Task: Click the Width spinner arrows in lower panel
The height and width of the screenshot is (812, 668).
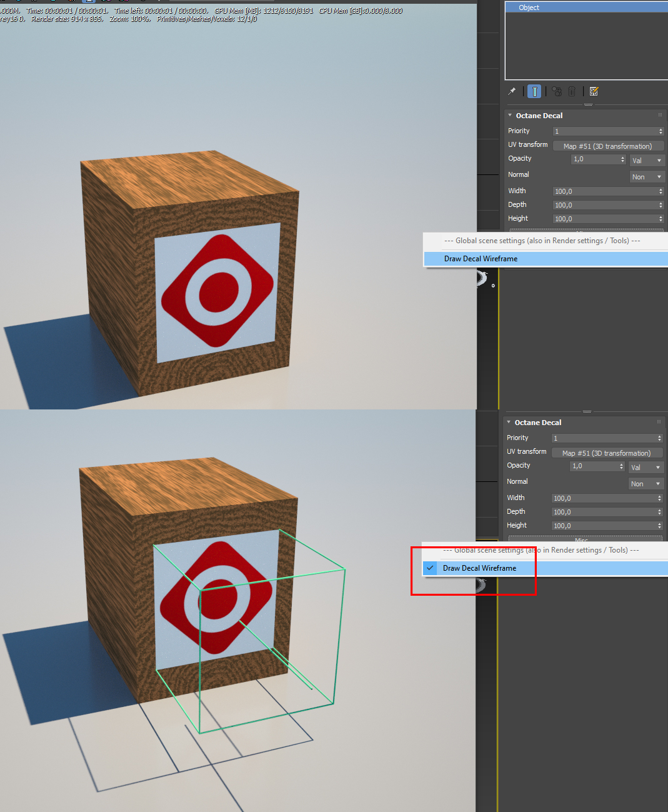Action: coord(659,498)
